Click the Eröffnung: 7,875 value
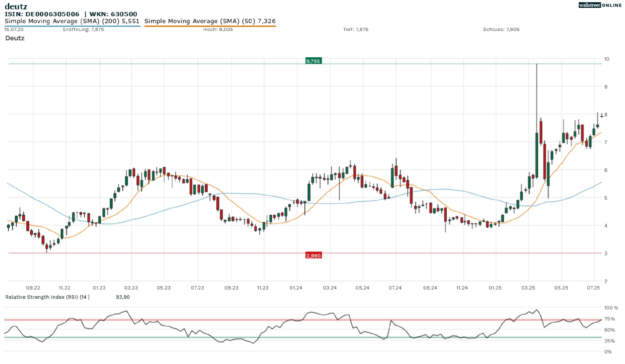625x364 pixels. [84, 29]
